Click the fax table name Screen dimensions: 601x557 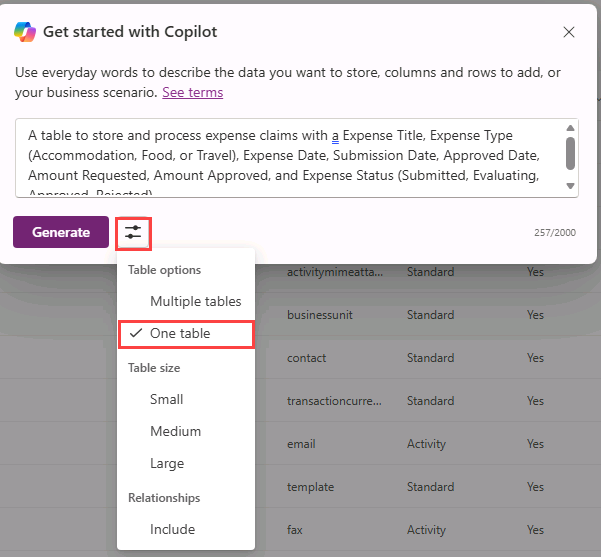click(294, 530)
